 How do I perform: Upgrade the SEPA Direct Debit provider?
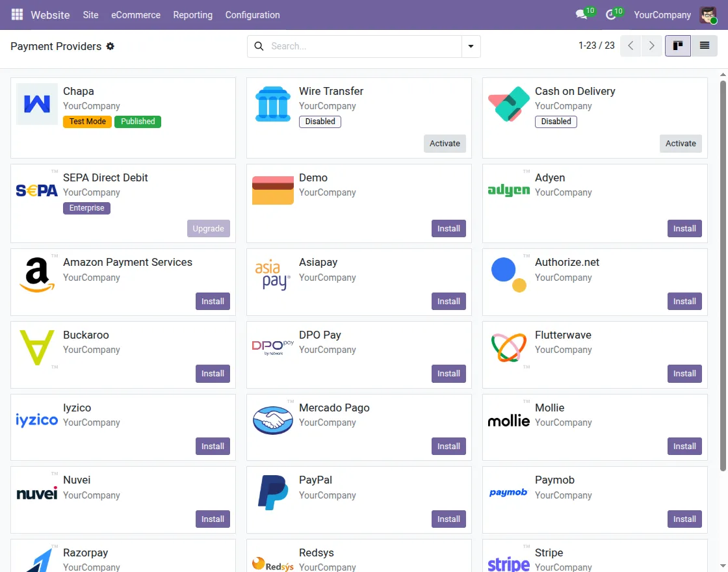pos(208,228)
